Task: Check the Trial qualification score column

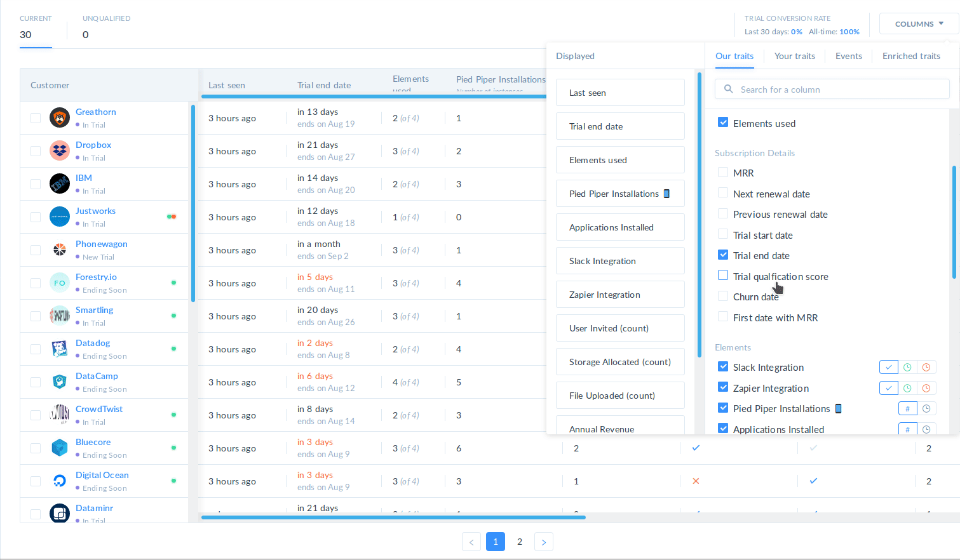Action: click(723, 276)
